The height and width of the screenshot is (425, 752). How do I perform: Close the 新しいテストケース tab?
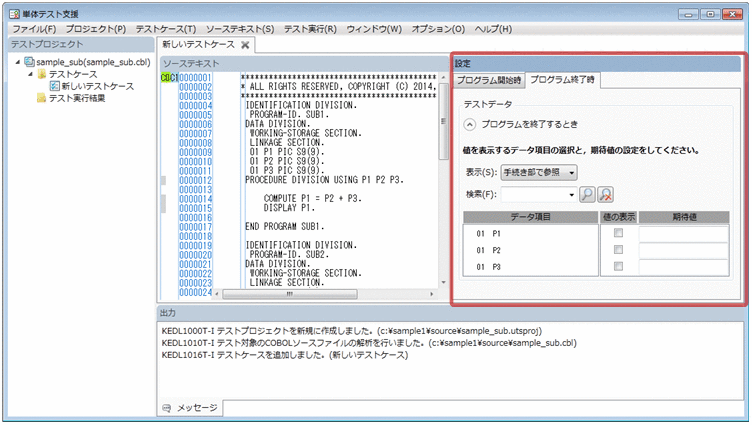tap(245, 45)
